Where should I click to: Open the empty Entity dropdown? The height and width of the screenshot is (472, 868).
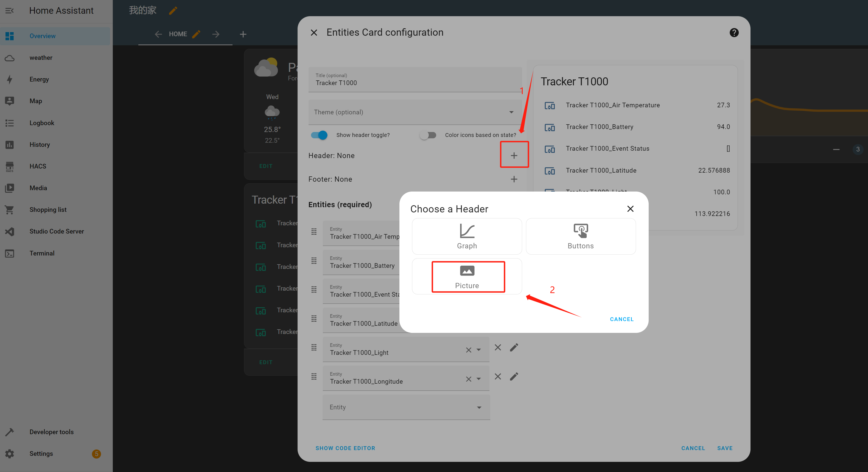(x=406, y=407)
